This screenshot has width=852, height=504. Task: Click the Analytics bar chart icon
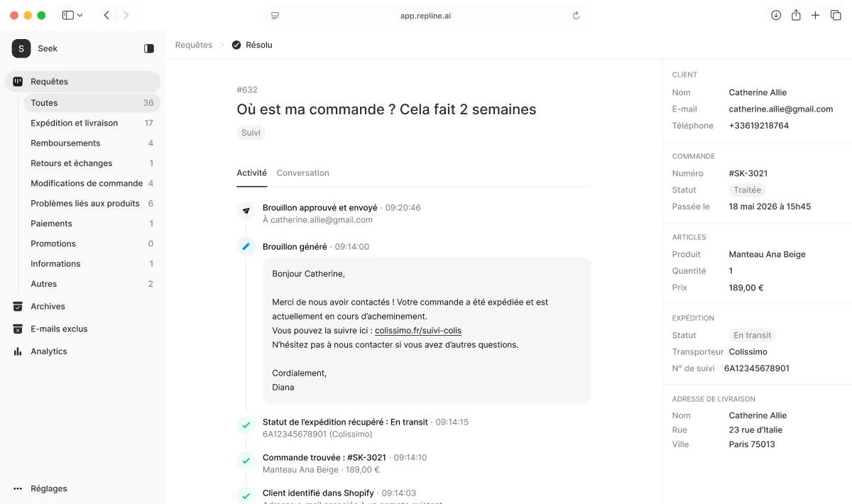(18, 351)
